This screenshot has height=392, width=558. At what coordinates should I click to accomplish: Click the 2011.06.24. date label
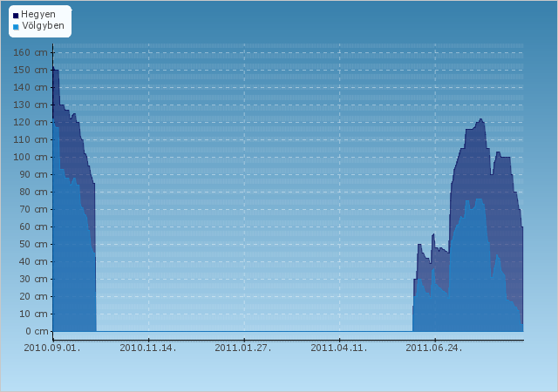(434, 348)
